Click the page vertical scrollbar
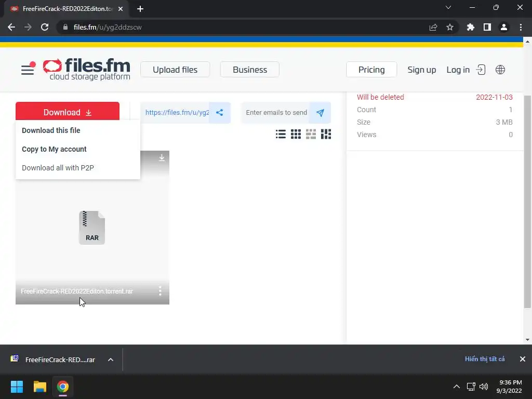 [x=527, y=202]
